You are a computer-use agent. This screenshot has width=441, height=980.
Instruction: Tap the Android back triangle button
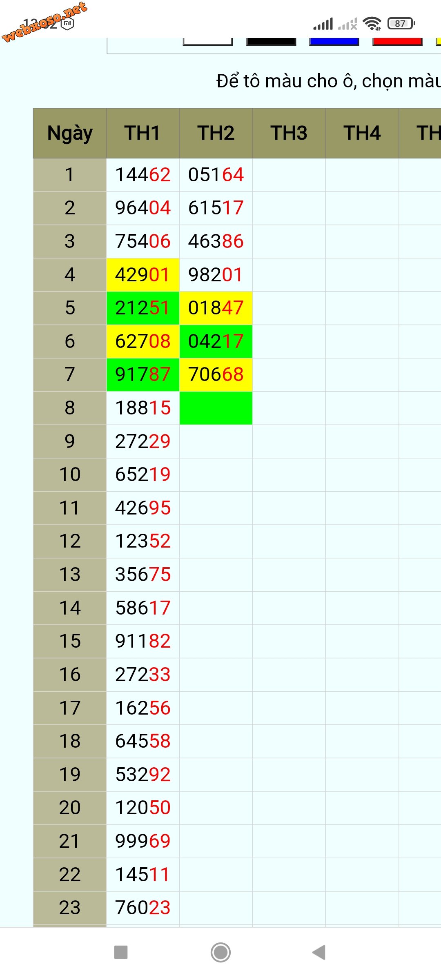[319, 952]
